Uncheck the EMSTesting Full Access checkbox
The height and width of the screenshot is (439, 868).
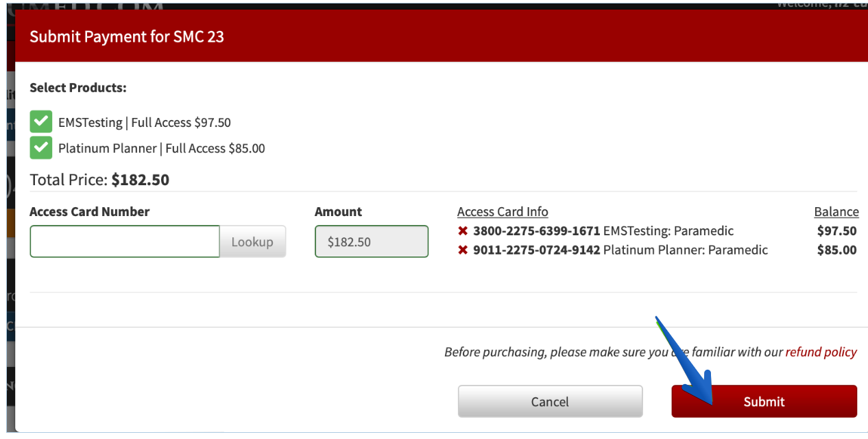click(41, 122)
